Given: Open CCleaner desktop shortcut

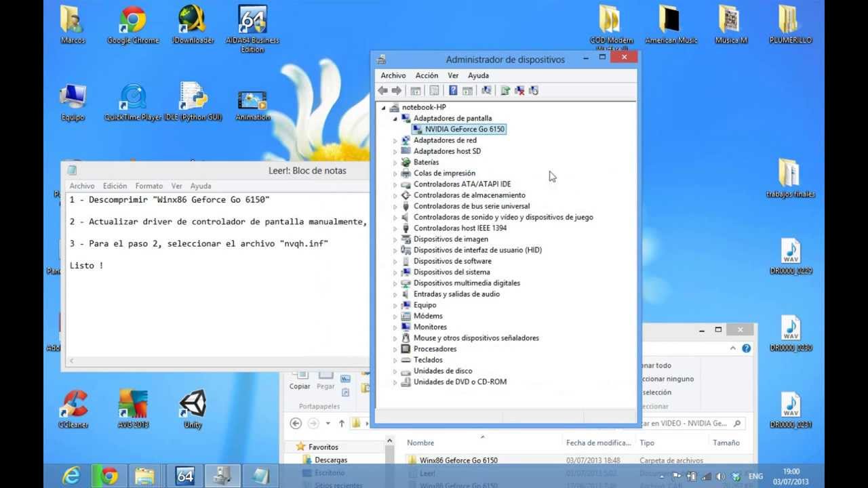Looking at the screenshot, I should click(73, 409).
